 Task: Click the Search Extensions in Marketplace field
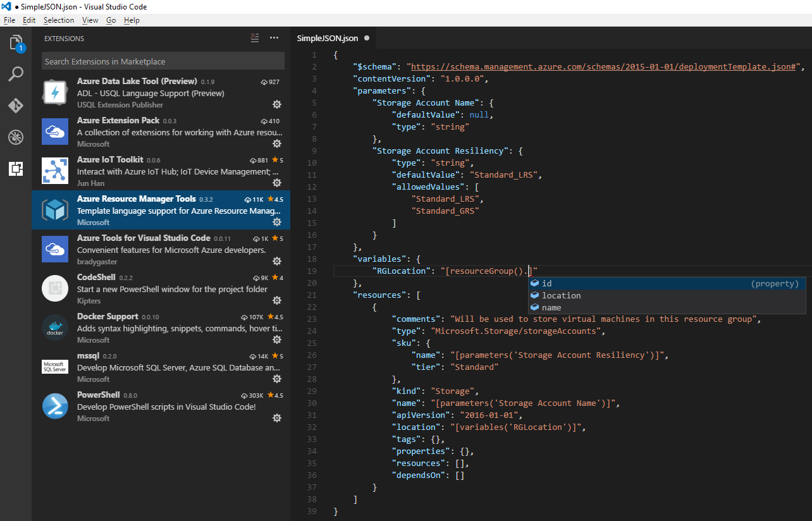point(163,61)
